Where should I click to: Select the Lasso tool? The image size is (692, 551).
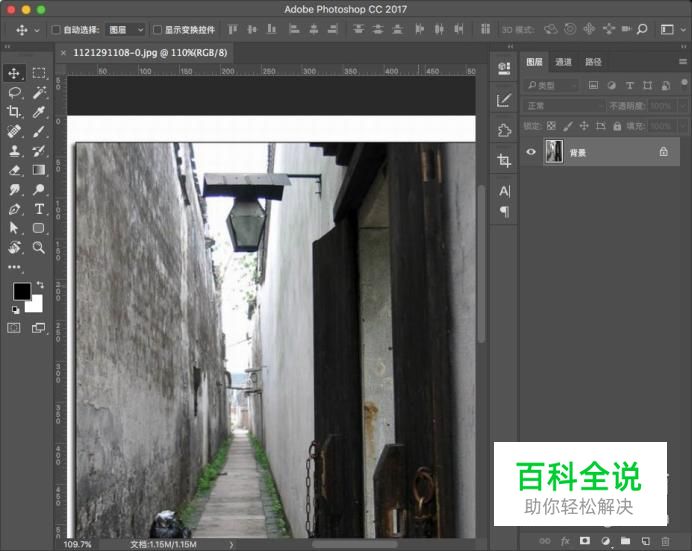(15, 92)
